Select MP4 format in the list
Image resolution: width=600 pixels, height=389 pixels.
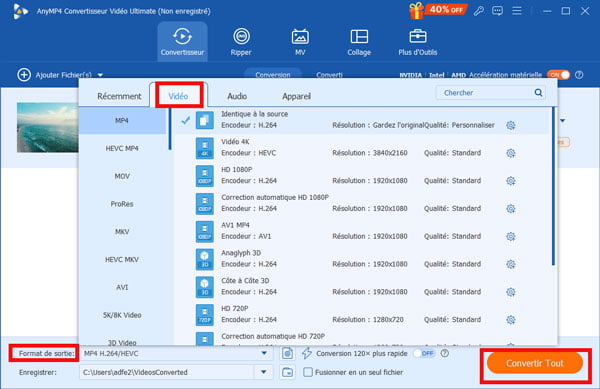coord(122,120)
